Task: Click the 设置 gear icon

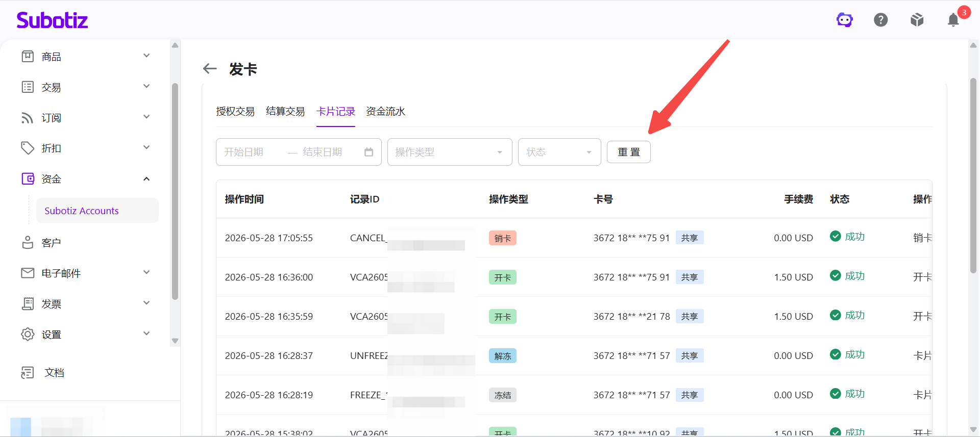Action: 28,334
